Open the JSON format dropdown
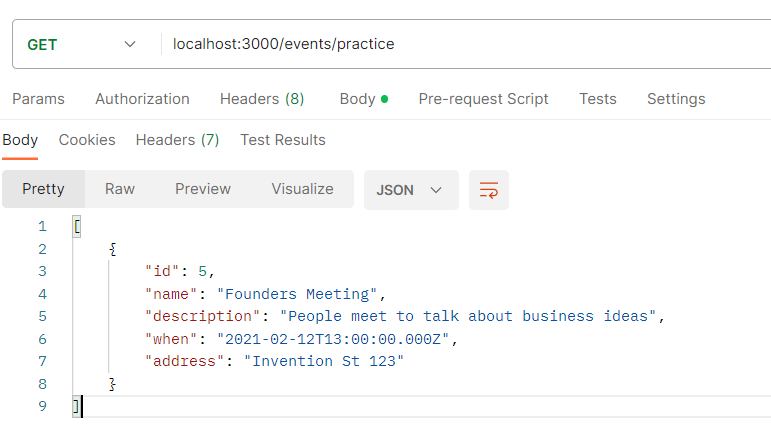Viewport: 771px width, 427px height. pos(410,190)
